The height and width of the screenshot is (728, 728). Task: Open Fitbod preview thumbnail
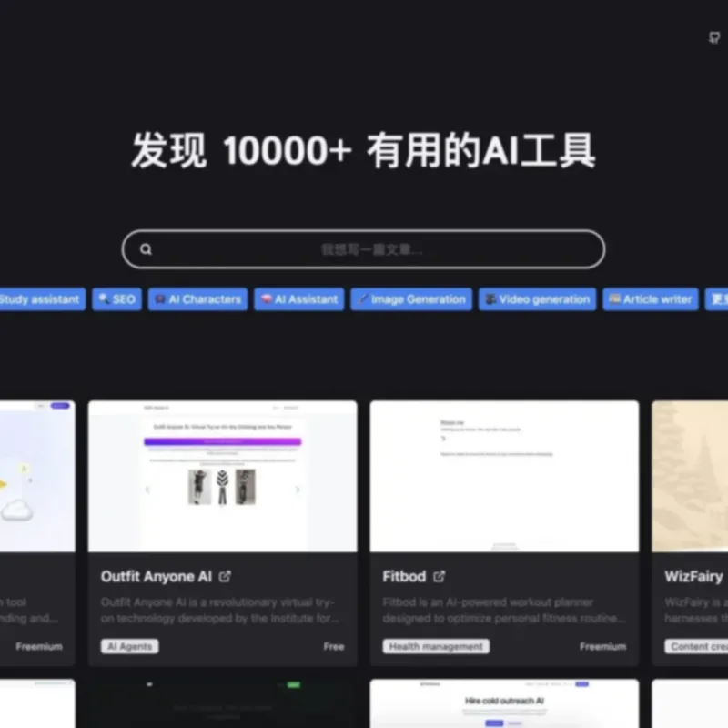tap(505, 476)
